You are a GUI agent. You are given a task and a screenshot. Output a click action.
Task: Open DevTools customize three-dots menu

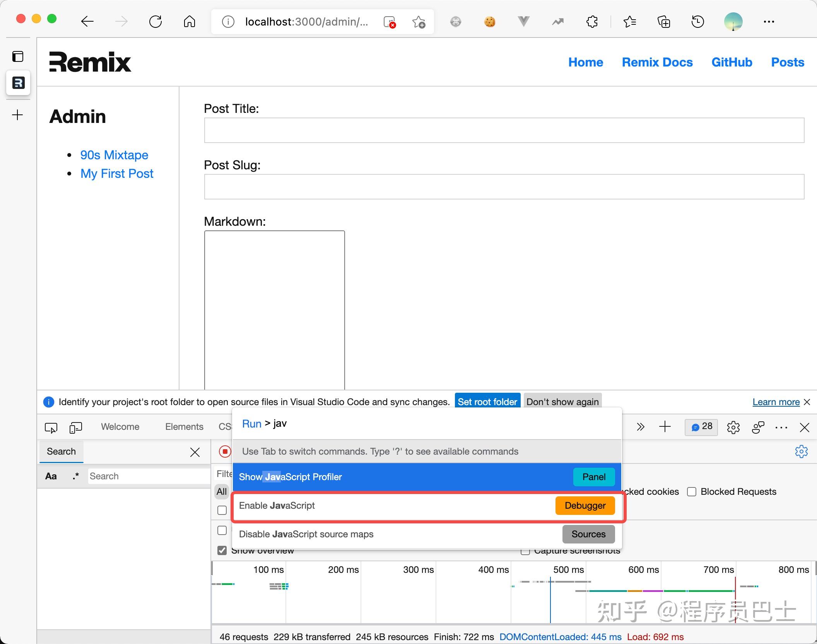[781, 427]
